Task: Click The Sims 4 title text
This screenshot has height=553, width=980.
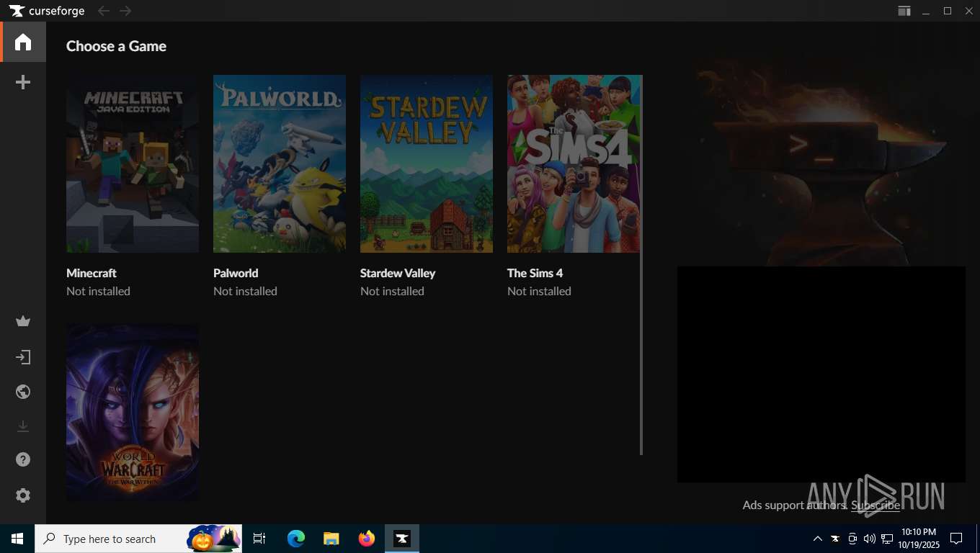Action: pyautogui.click(x=535, y=273)
